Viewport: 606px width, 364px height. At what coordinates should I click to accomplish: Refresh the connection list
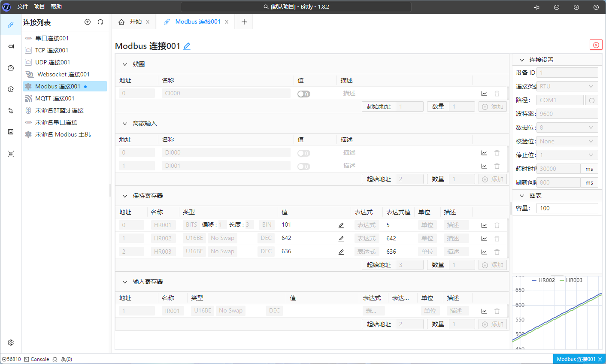coord(100,22)
